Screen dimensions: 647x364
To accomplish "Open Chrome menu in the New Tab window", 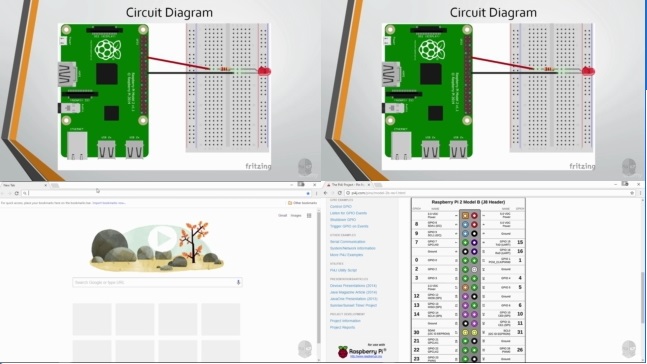I will tap(316, 193).
